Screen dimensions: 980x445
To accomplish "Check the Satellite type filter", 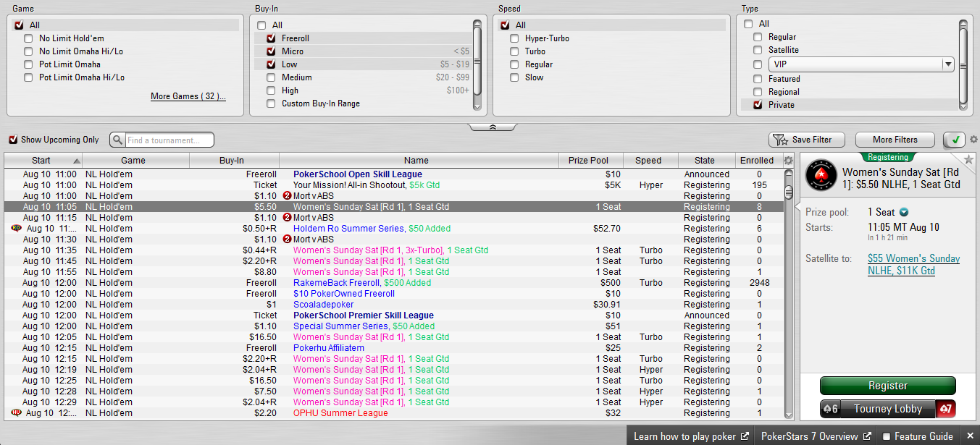I will pos(758,50).
